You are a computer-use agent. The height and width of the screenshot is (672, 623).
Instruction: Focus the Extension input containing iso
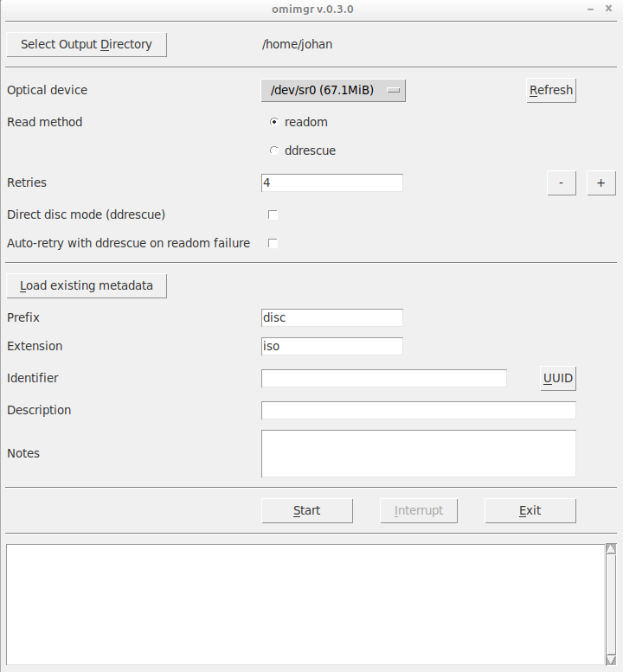tap(332, 346)
